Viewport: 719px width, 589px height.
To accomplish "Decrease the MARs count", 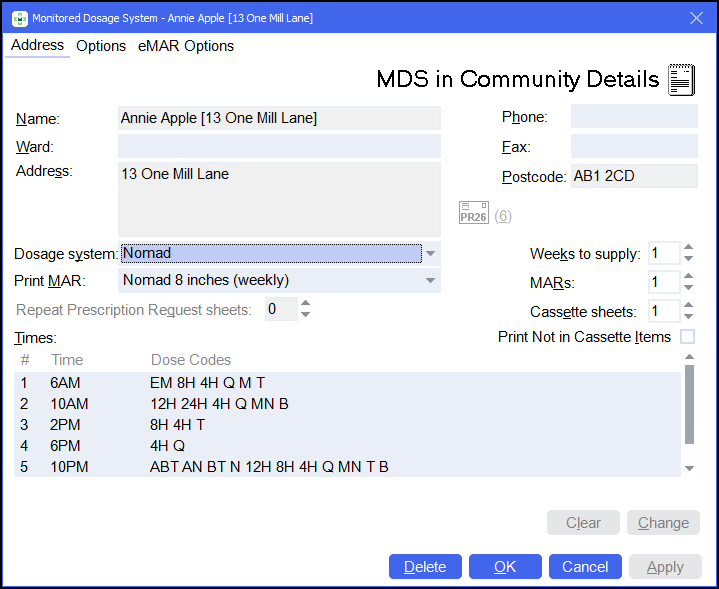I will pyautogui.click(x=688, y=288).
